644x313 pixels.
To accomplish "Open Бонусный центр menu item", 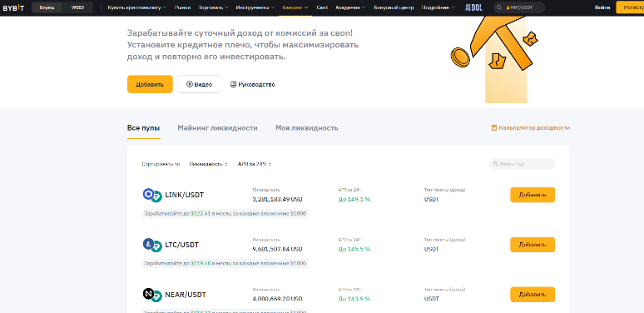I will (394, 7).
